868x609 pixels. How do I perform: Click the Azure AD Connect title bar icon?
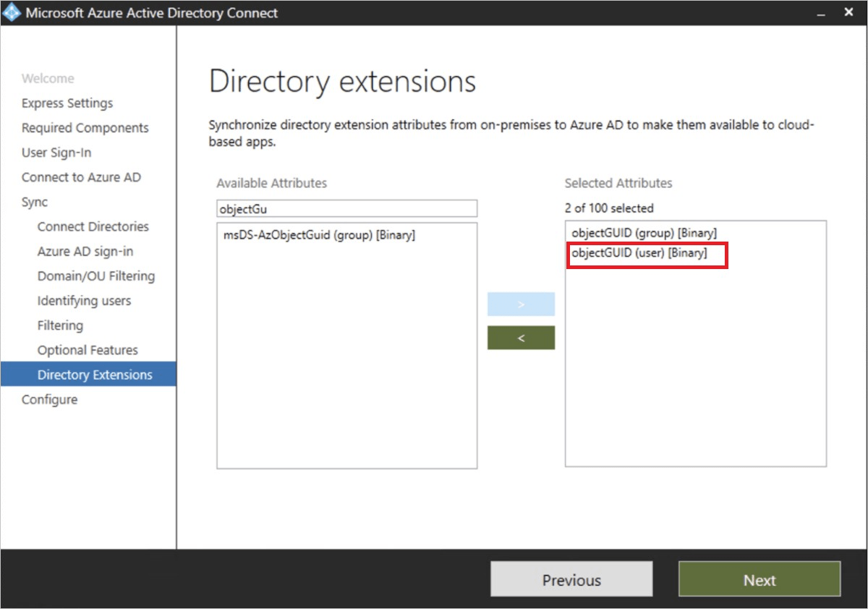click(10, 12)
